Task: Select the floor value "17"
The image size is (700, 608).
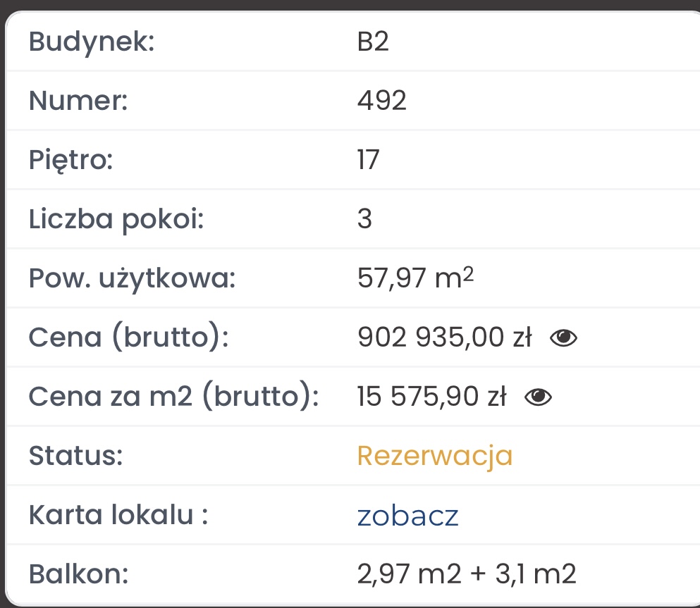Action: pos(369,161)
